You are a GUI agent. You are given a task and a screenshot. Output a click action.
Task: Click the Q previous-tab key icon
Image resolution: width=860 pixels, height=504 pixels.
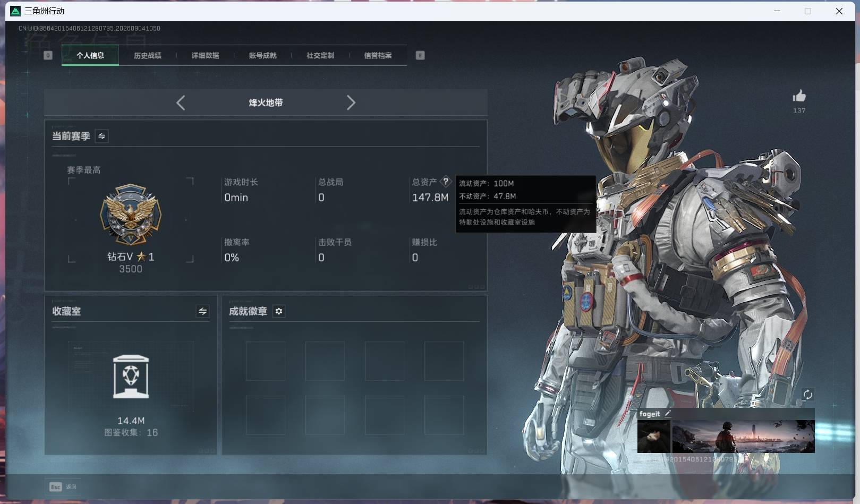[48, 55]
